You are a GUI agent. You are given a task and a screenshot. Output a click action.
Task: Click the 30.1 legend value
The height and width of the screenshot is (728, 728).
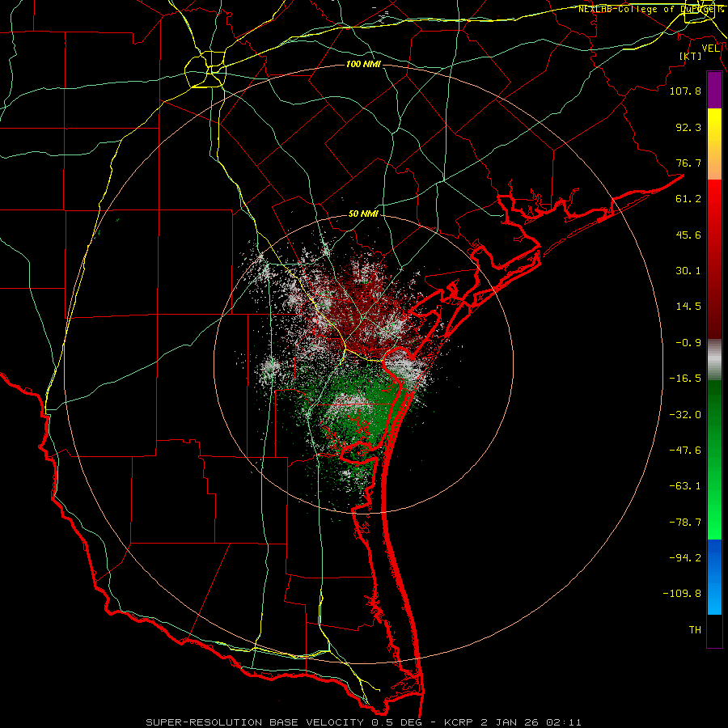(x=688, y=271)
